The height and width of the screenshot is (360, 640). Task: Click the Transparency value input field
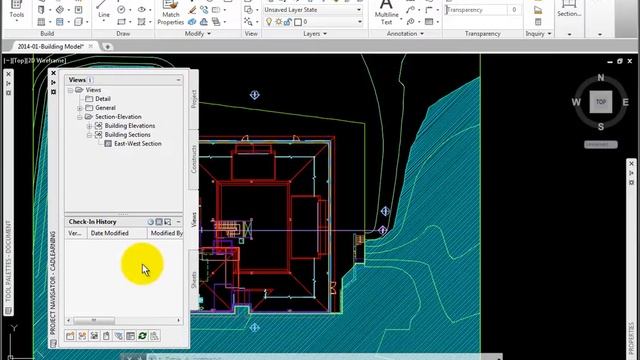514,10
